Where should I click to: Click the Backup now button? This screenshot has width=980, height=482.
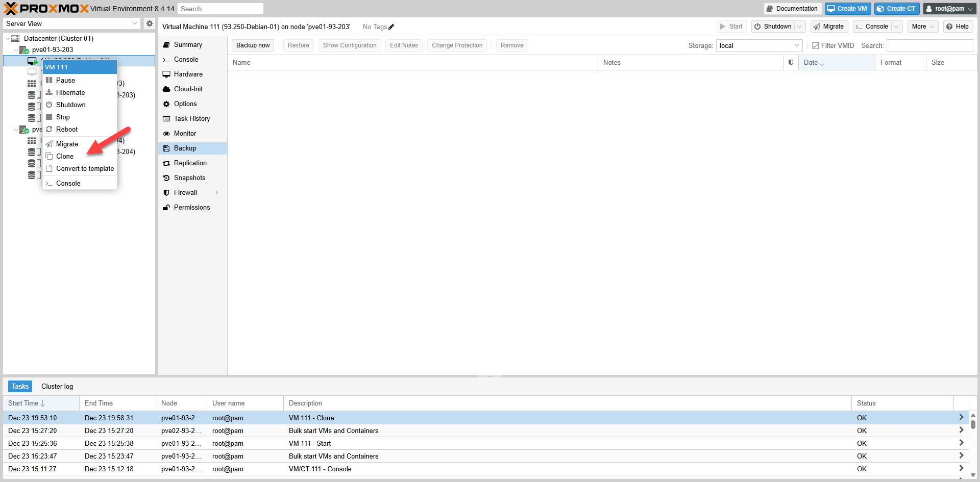tap(253, 45)
